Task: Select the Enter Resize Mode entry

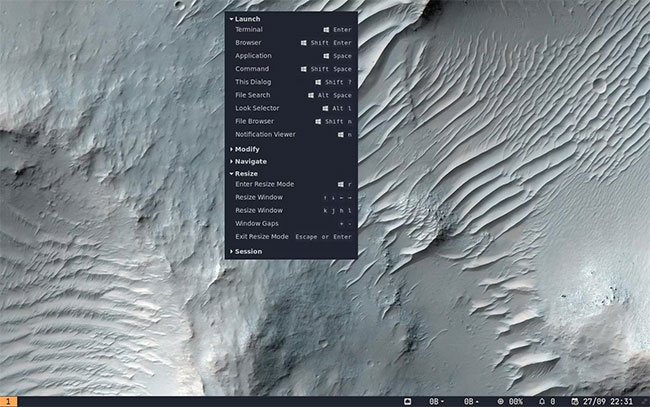Action: (291, 184)
